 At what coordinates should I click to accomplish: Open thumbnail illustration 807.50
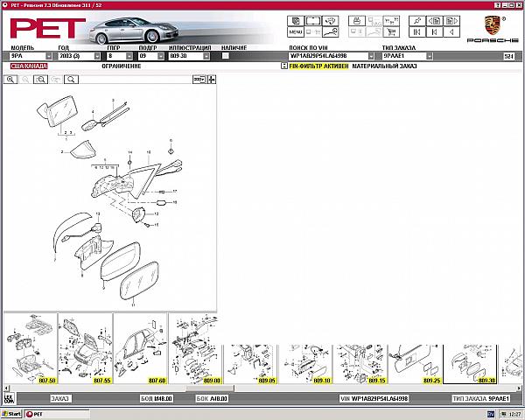(x=31, y=348)
